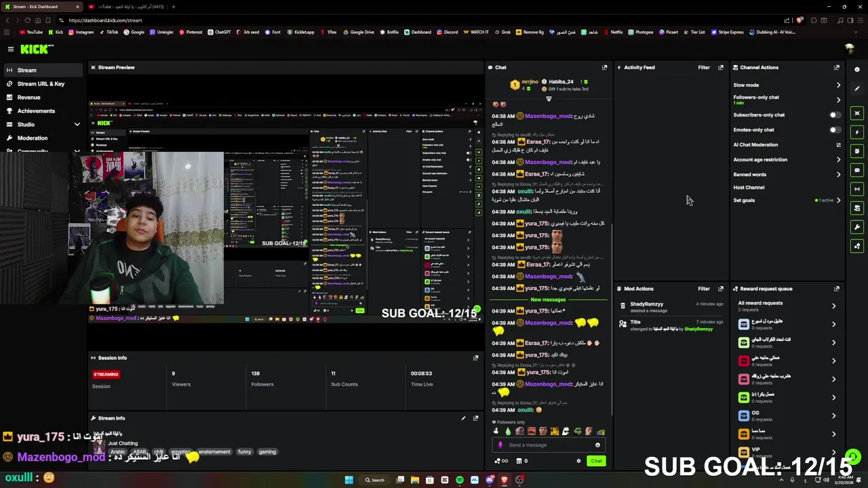The width and height of the screenshot is (868, 488).
Task: Click the lightning bolt icon in right rail
Action: click(857, 132)
